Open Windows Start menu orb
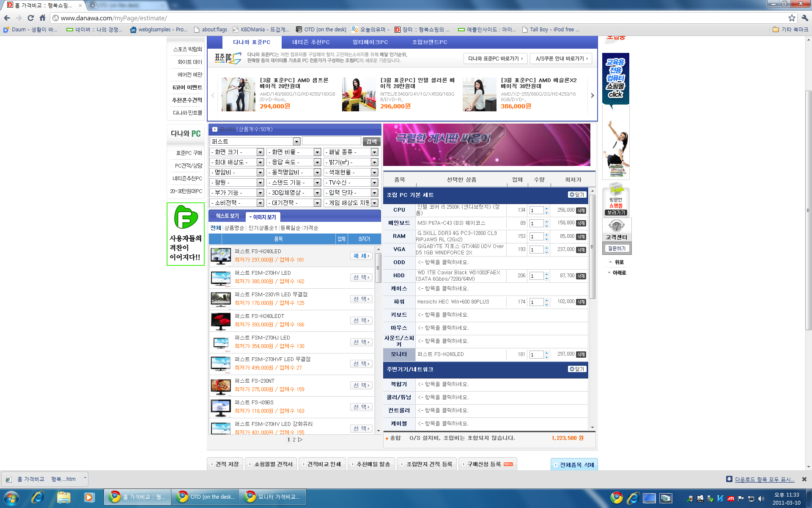Screen dimensions: 812x508 11,497
